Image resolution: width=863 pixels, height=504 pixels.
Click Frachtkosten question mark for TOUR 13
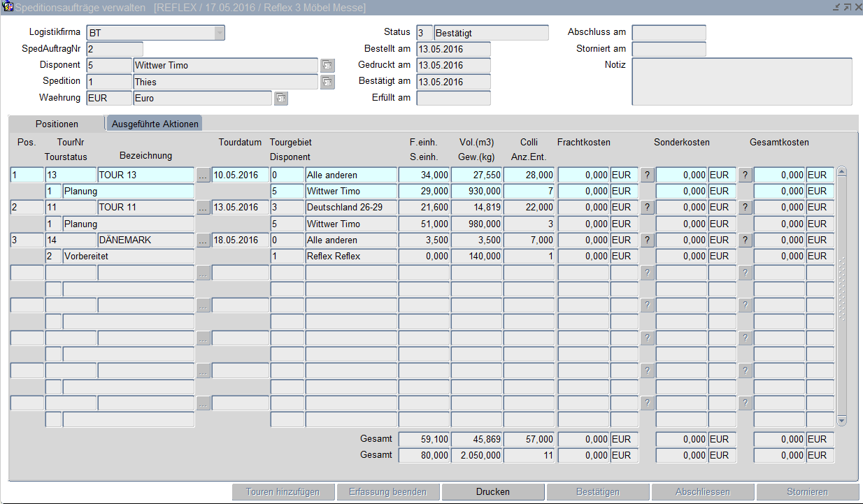648,175
